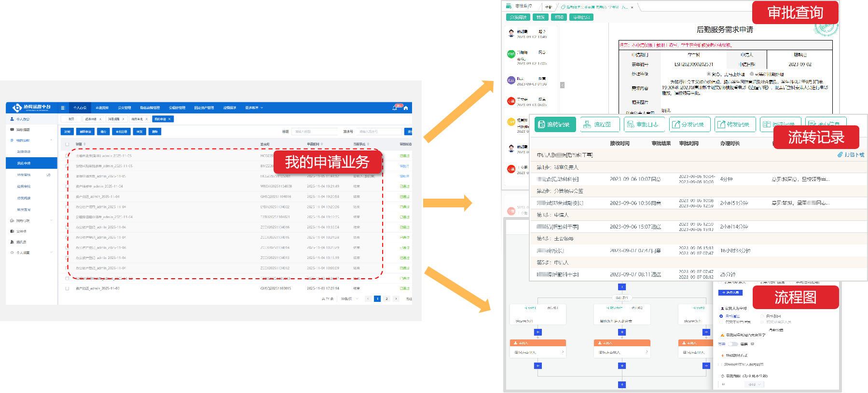Click the hamburger menu icon beside the logo
The height and width of the screenshot is (393, 868).
pos(63,108)
